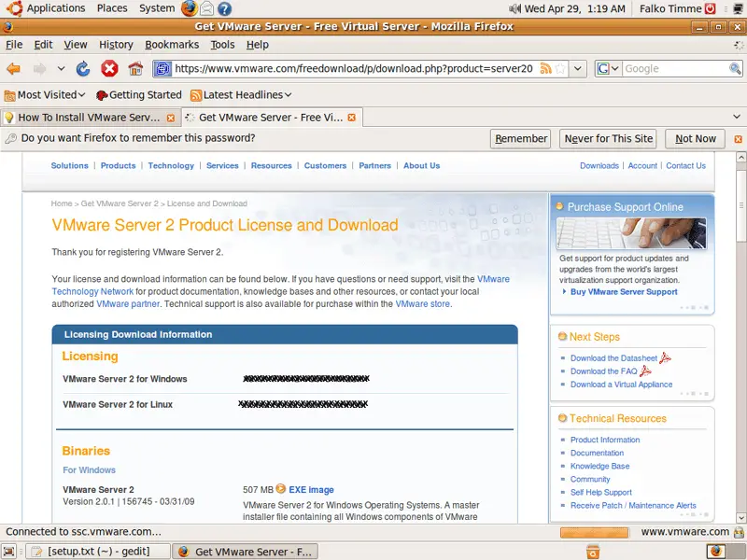The height and width of the screenshot is (560, 747).
Task: Click Never for This Site button
Action: coord(608,138)
